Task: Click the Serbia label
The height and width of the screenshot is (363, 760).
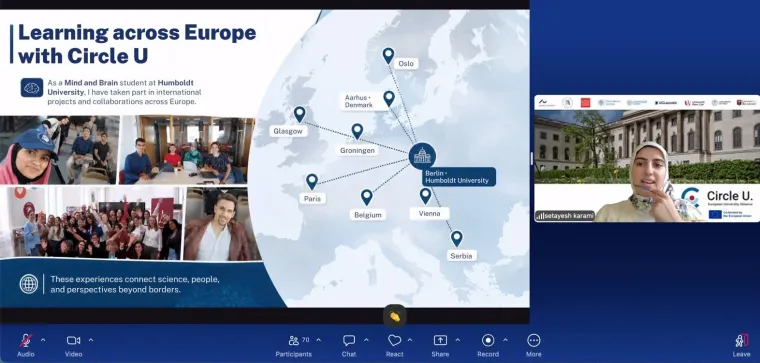Action: click(461, 256)
